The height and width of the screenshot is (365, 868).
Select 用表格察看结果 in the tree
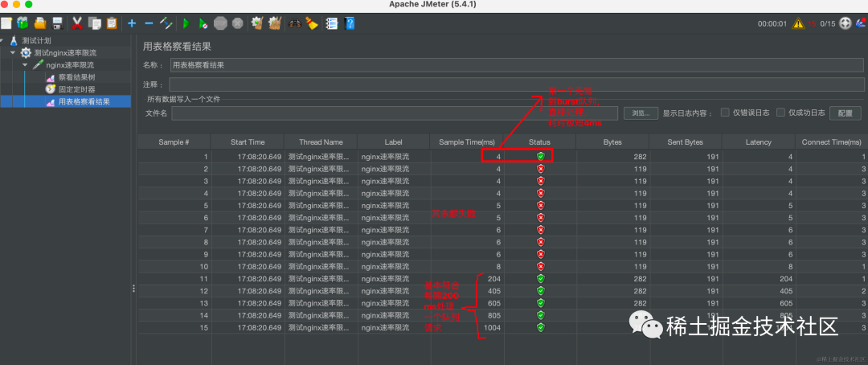coord(84,101)
